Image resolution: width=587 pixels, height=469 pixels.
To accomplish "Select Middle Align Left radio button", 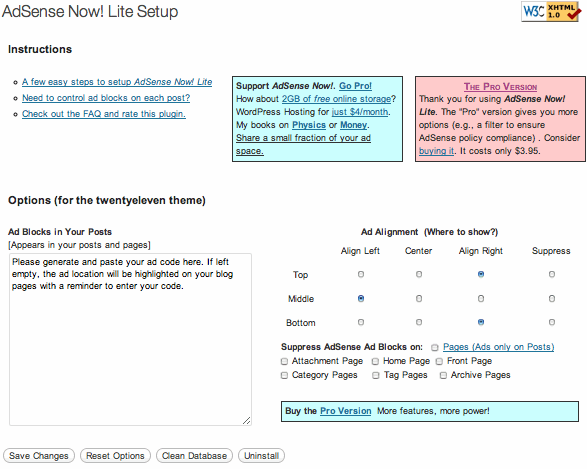I will click(x=361, y=298).
